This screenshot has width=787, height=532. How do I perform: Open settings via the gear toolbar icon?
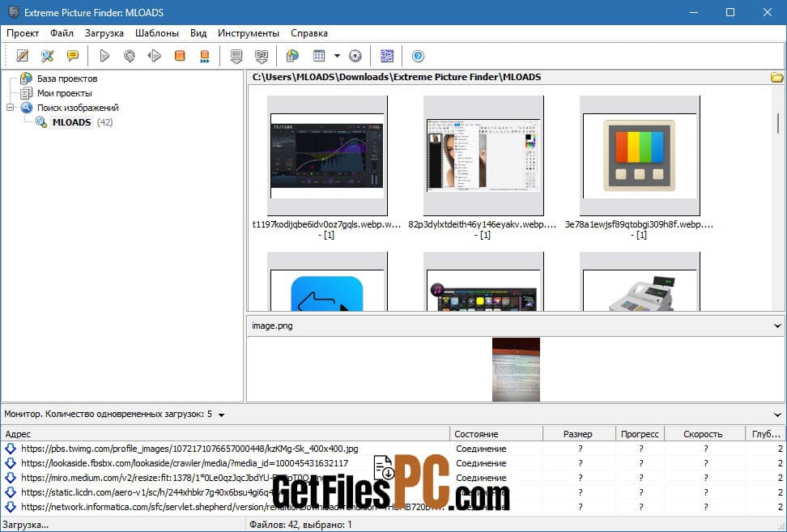point(355,56)
